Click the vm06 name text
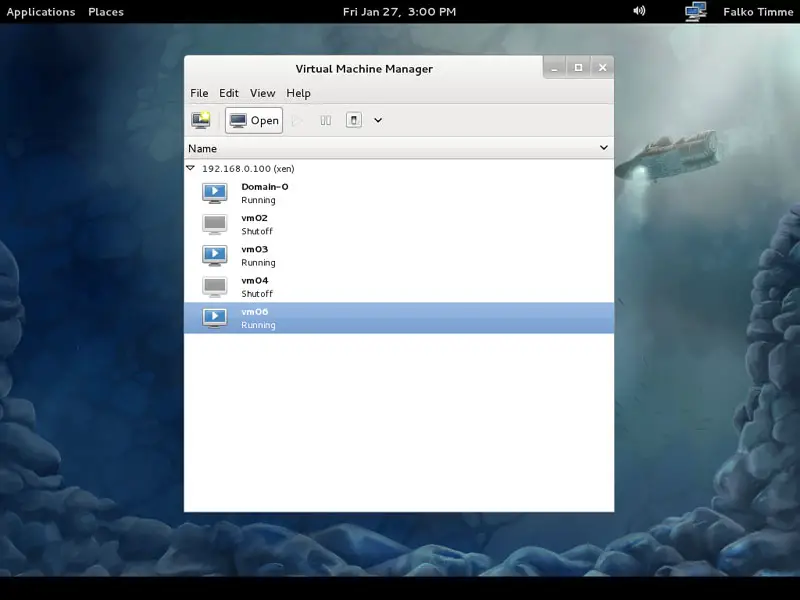Image resolution: width=800 pixels, height=600 pixels. click(x=255, y=311)
